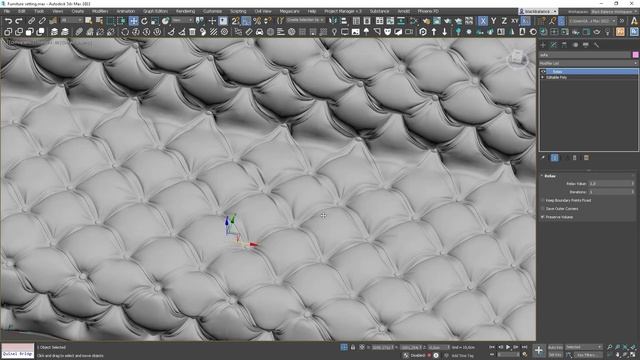Image resolution: width=640 pixels, height=360 pixels.
Task: Open the File menu
Action: pos(7,11)
